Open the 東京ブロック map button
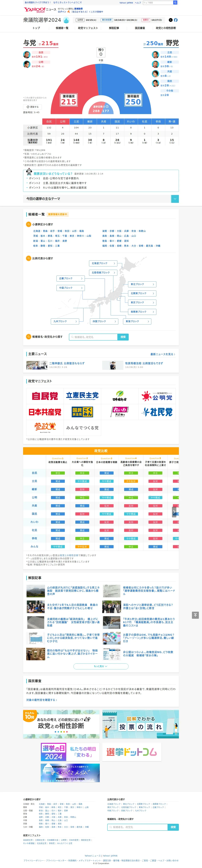Screen dimensions: 202x868 pyautogui.click(x=142, y=302)
